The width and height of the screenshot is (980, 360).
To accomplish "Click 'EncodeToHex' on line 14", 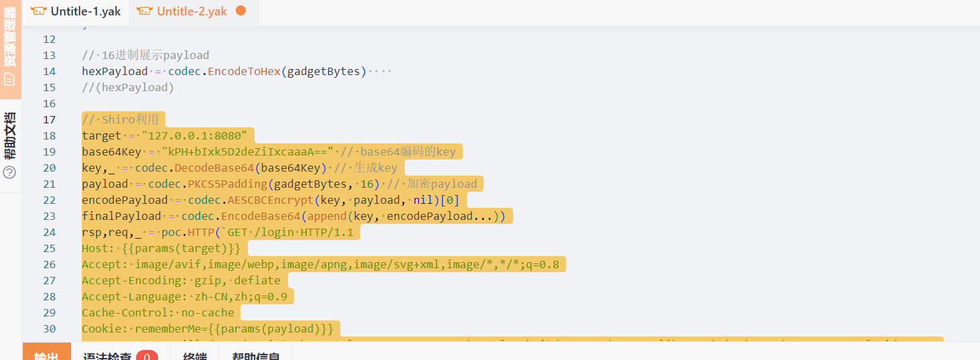I will pyautogui.click(x=244, y=71).
